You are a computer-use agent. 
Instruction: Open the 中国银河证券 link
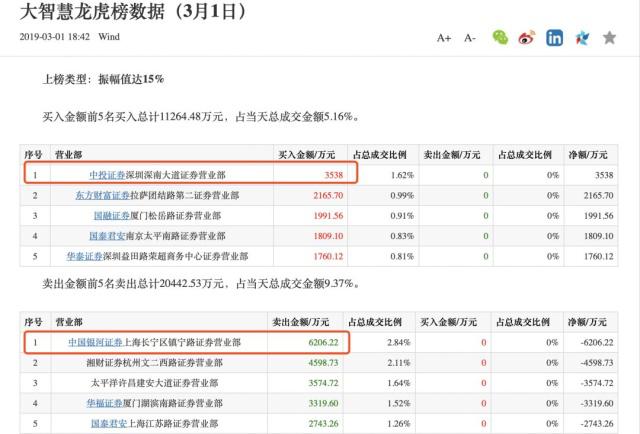pos(96,342)
